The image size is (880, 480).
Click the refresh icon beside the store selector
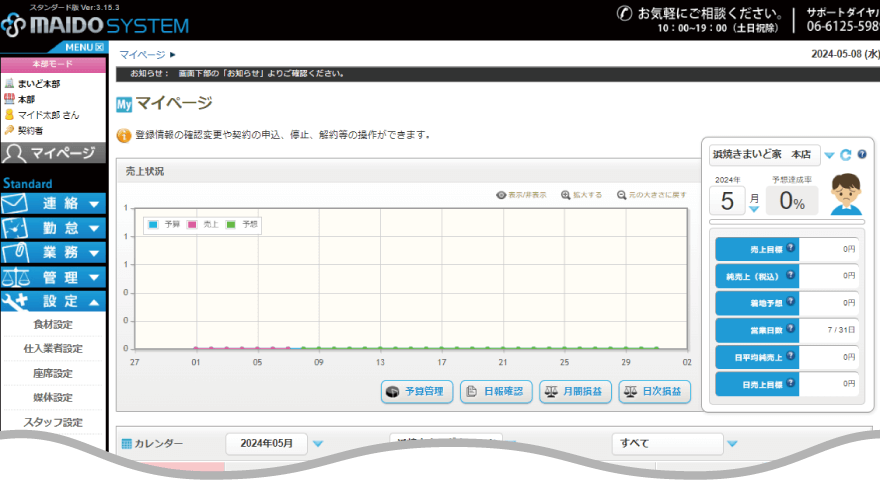click(846, 155)
